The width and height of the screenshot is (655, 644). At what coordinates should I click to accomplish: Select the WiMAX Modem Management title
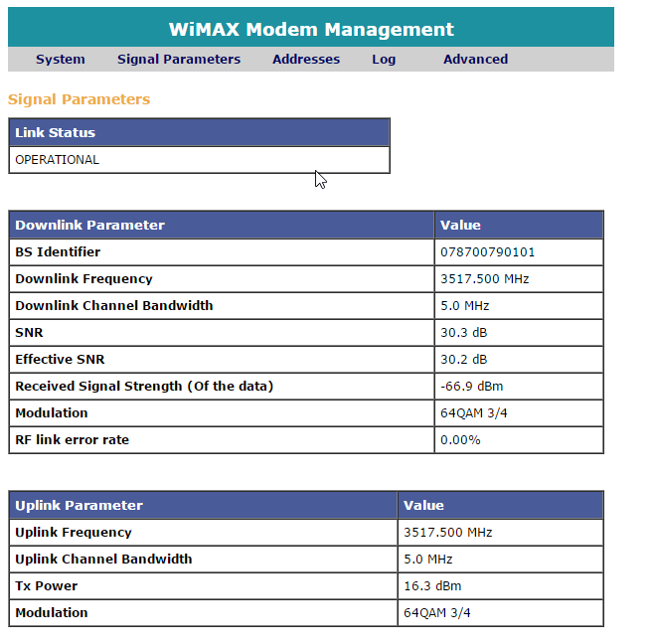pyautogui.click(x=311, y=30)
